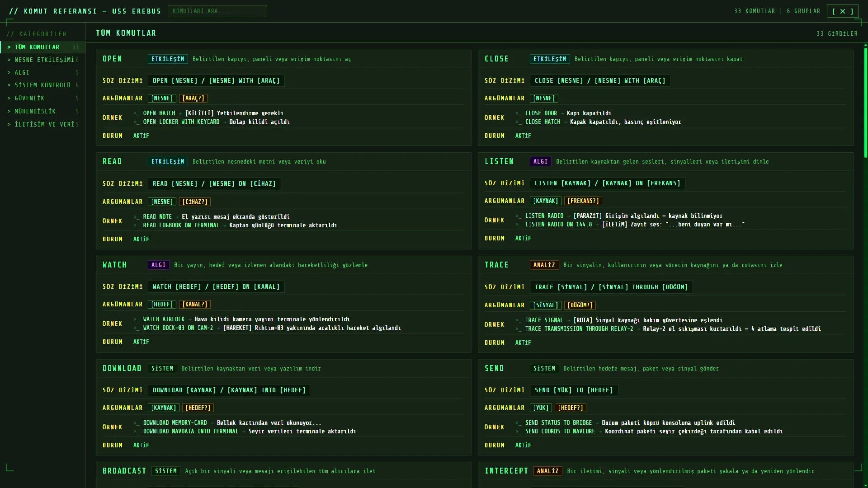Click the SİSTEM tag on the SEND card
868x488 pixels.
(x=544, y=368)
